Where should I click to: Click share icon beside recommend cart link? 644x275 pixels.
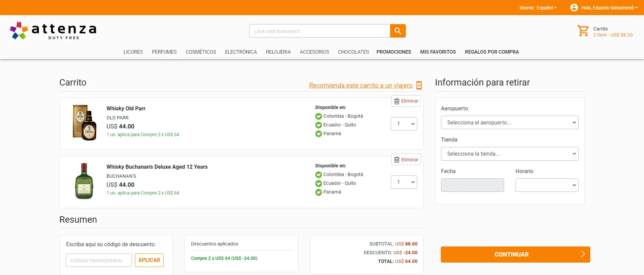[x=419, y=86]
